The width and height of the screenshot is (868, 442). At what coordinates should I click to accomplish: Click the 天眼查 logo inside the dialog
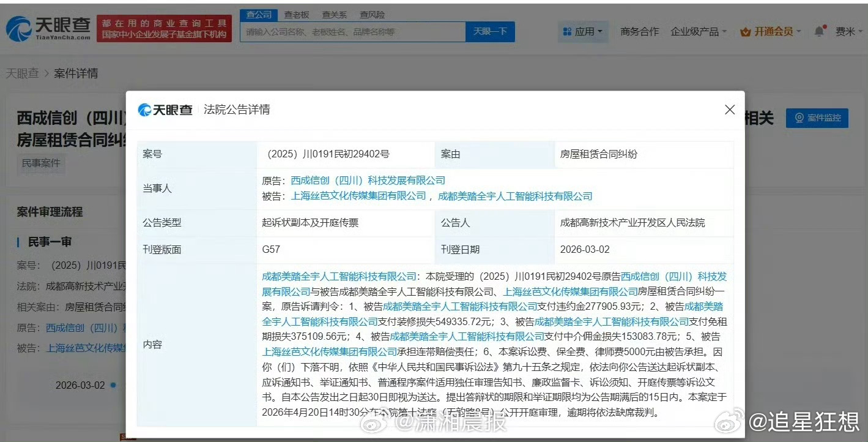pos(165,110)
